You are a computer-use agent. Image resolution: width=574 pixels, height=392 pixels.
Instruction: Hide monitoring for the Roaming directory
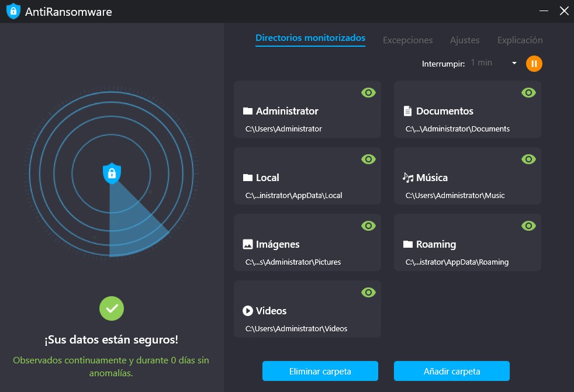click(x=528, y=226)
